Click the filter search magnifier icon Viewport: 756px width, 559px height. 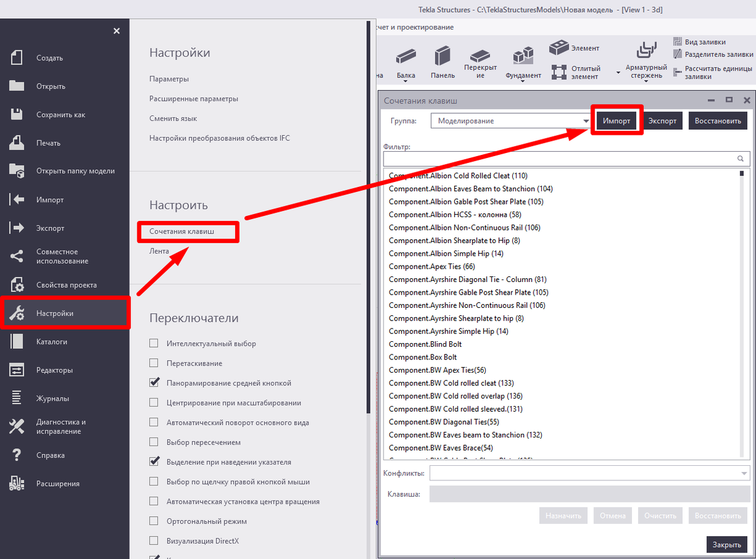[x=741, y=159]
